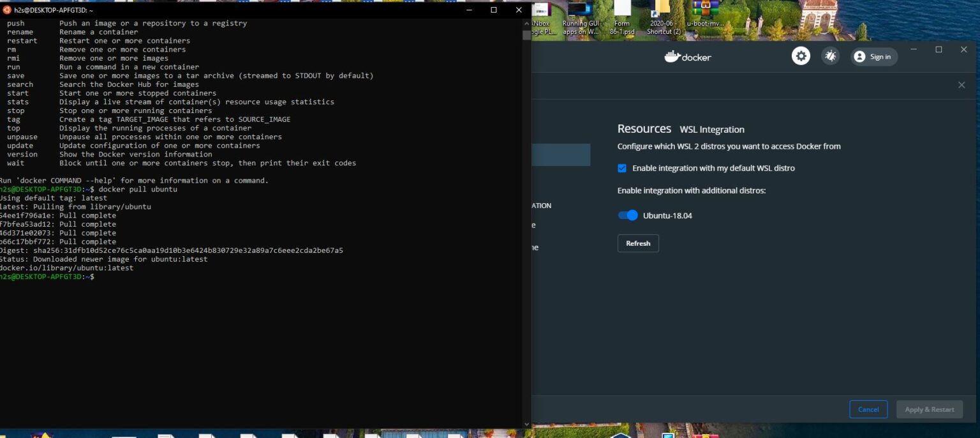This screenshot has height=438, width=980.
Task: Uncheck default WSL distro integration
Action: pos(622,168)
